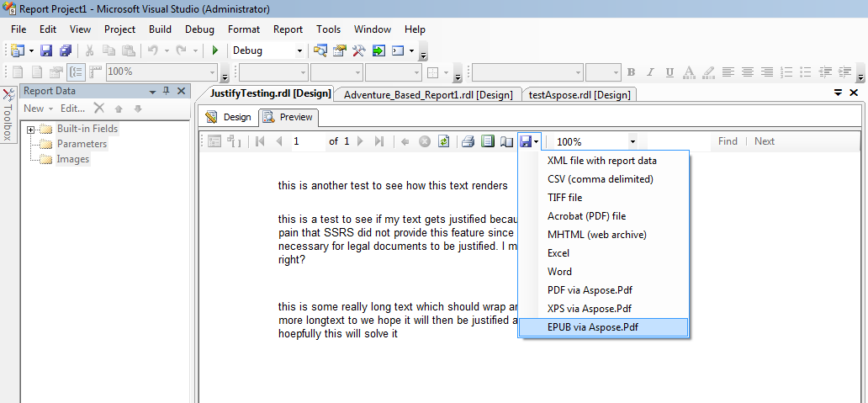Export as Acrobat (PDF) file
Image resolution: width=868 pixels, height=403 pixels.
[603, 216]
